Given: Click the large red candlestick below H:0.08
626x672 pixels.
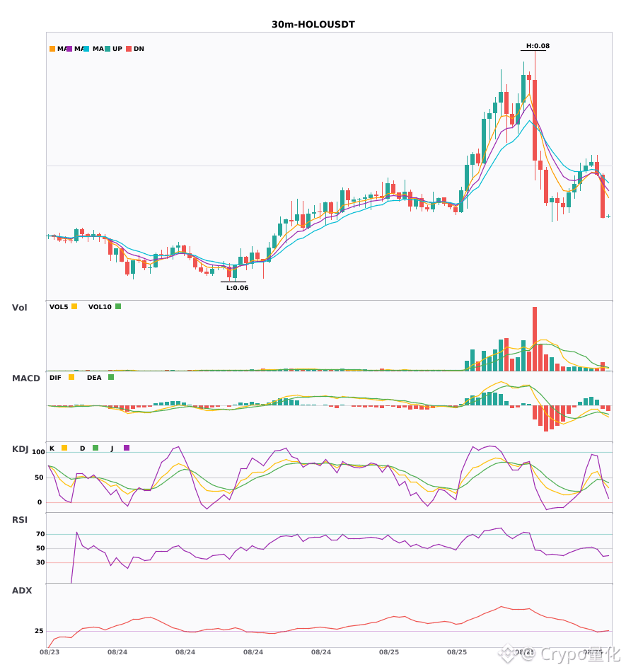Looking at the screenshot, I should pyautogui.click(x=535, y=120).
